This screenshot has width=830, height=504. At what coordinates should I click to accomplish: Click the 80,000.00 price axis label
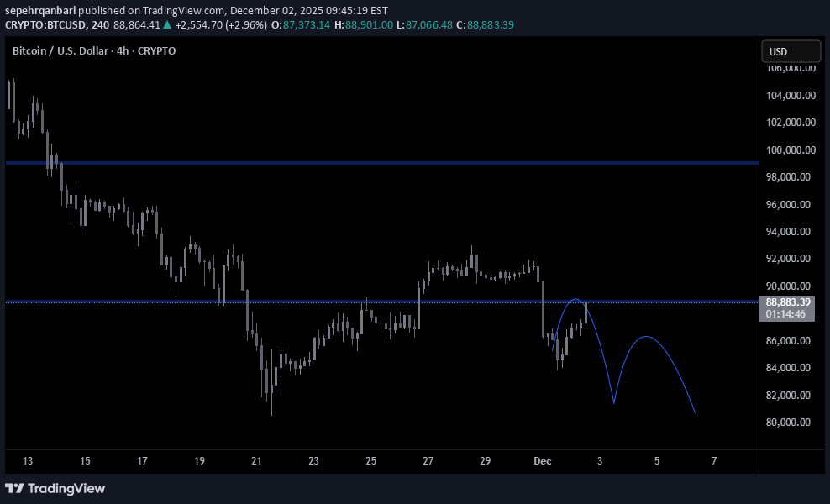click(x=791, y=423)
